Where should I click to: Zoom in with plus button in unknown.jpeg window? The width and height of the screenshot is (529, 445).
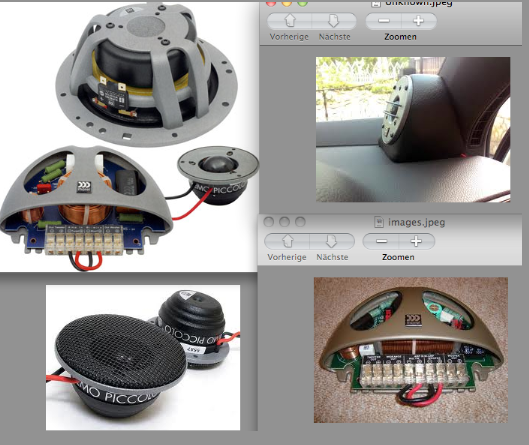click(419, 21)
